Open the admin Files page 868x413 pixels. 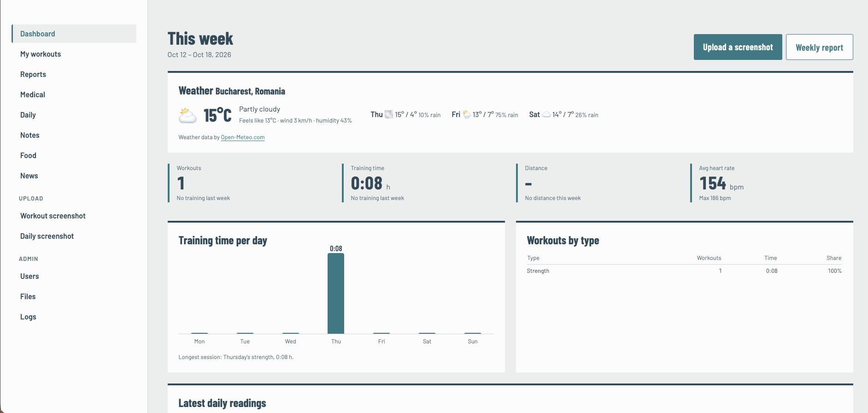74,296
